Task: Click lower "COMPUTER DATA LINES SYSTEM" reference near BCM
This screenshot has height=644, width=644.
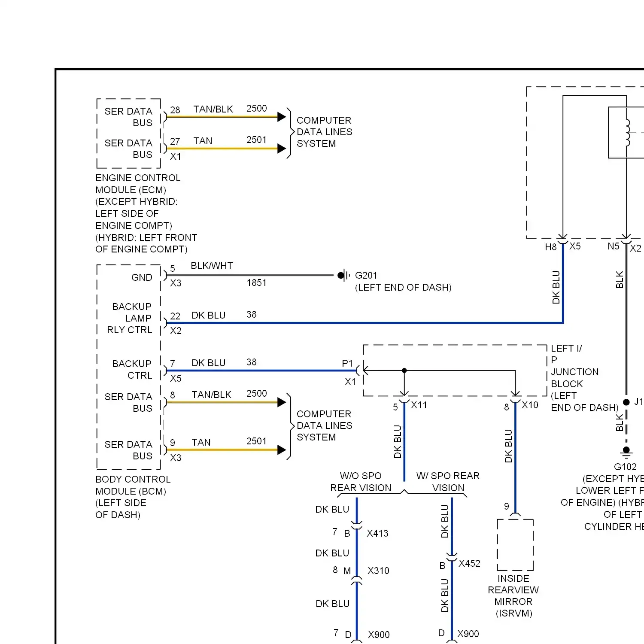Action: tap(324, 425)
